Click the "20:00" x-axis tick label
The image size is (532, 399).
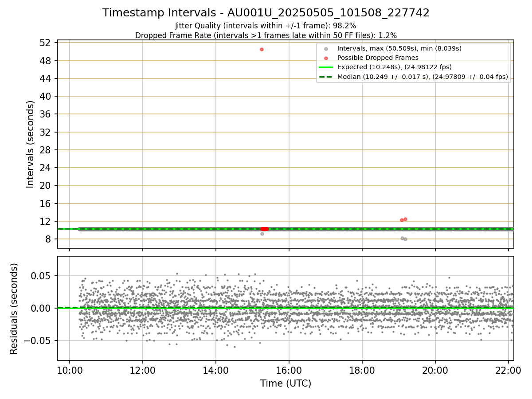[x=435, y=371]
